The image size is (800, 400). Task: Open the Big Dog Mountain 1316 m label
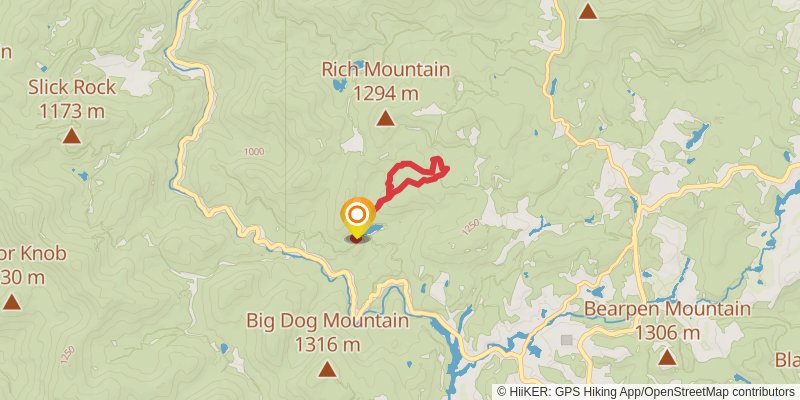tap(328, 332)
